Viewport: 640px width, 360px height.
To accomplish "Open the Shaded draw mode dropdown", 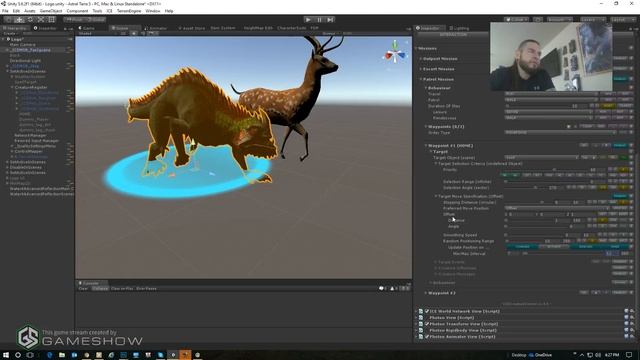I will (x=97, y=33).
